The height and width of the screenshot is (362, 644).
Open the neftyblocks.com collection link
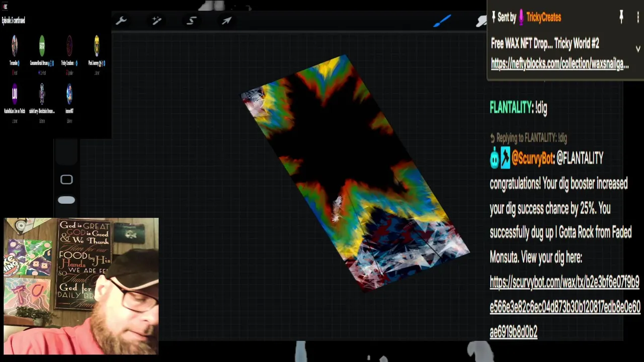[559, 64]
